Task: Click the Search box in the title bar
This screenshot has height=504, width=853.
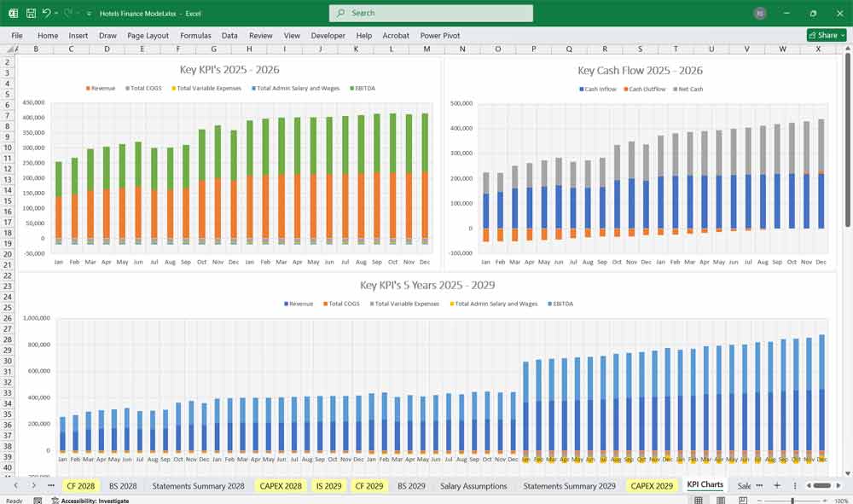Action: [x=431, y=13]
